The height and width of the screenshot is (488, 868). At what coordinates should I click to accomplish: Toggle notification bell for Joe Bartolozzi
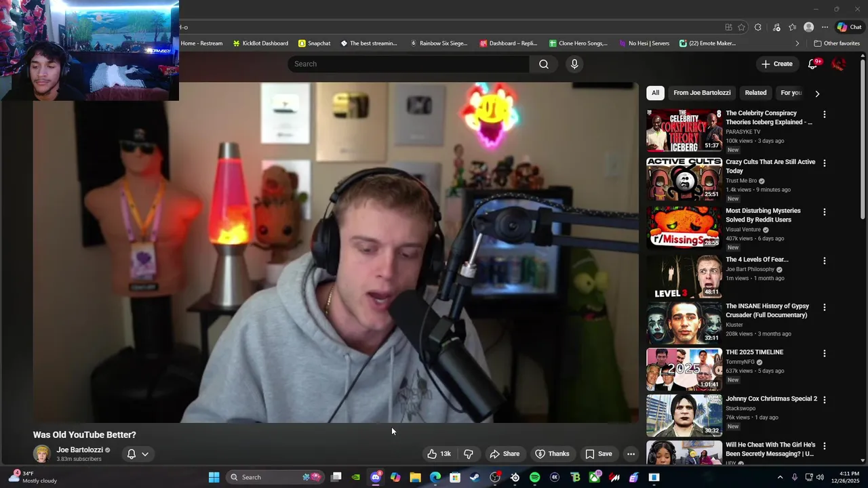[132, 454]
